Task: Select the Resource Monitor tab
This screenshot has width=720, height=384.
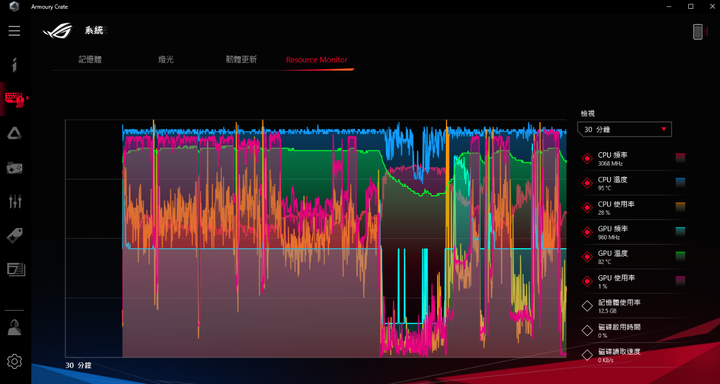Action: click(317, 60)
